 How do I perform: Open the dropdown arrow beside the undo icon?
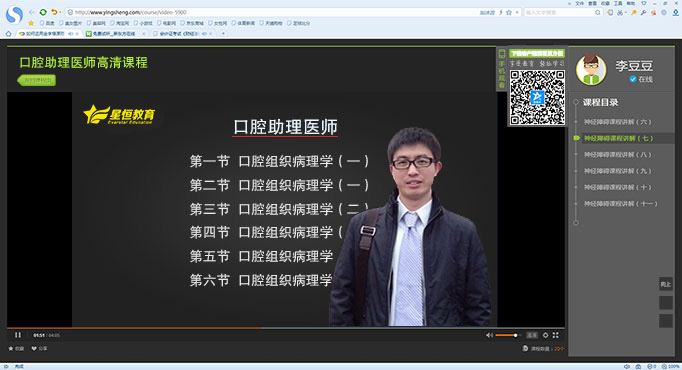[x=60, y=13]
